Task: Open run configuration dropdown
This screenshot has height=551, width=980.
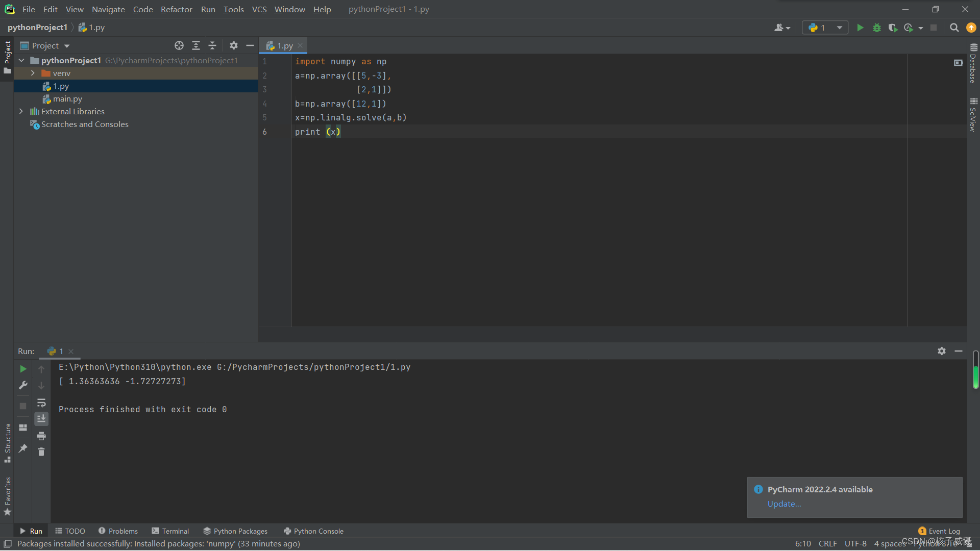Action: (825, 28)
